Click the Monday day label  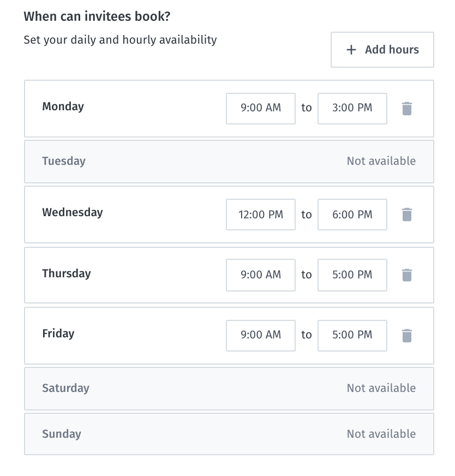tap(63, 106)
